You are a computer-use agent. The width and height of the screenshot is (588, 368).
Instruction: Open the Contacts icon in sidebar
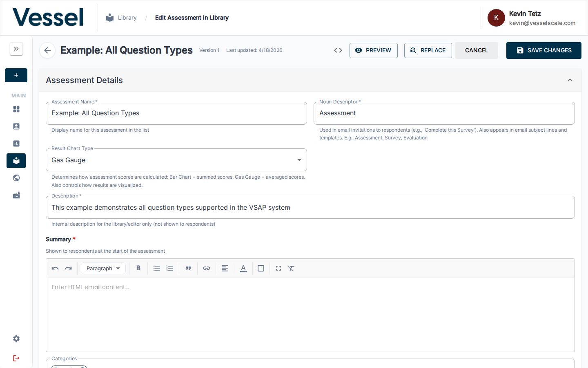[16, 126]
